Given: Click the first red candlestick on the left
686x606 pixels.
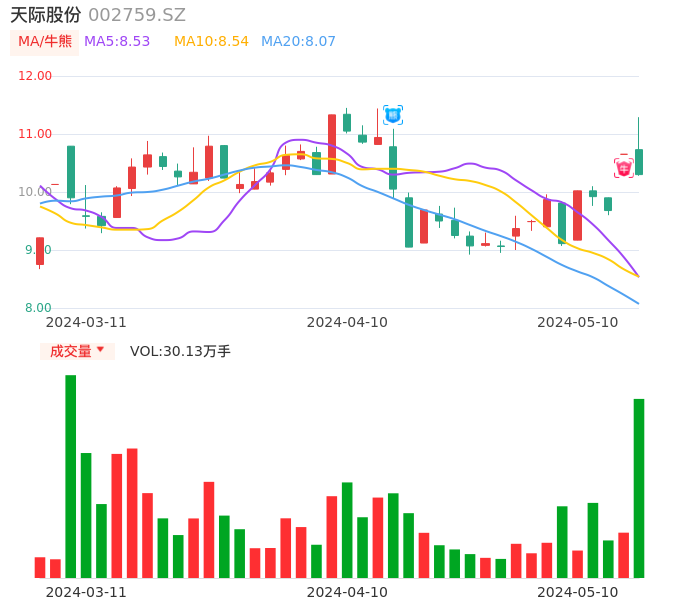Looking at the screenshot, I should click(x=40, y=251).
